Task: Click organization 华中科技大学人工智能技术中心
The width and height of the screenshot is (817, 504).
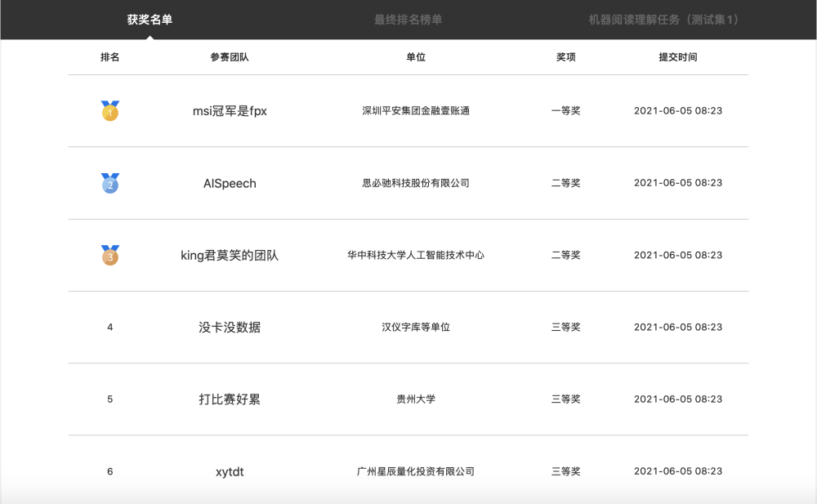Action: pos(416,255)
